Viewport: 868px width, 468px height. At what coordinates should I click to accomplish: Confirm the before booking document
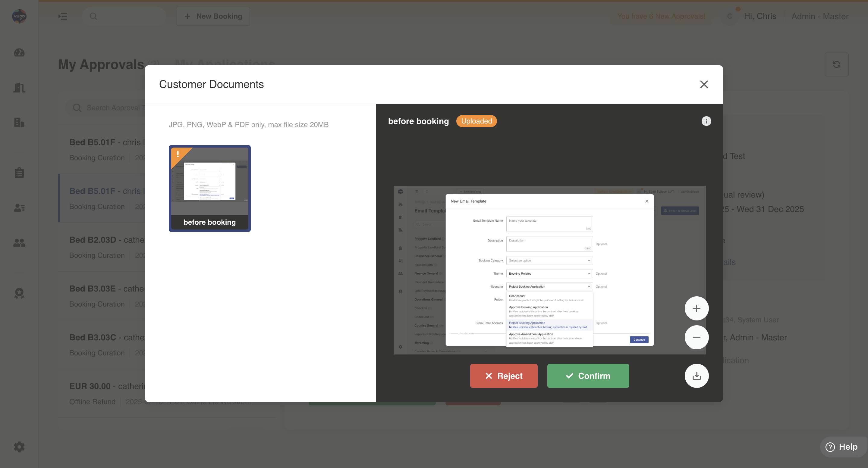click(x=588, y=376)
